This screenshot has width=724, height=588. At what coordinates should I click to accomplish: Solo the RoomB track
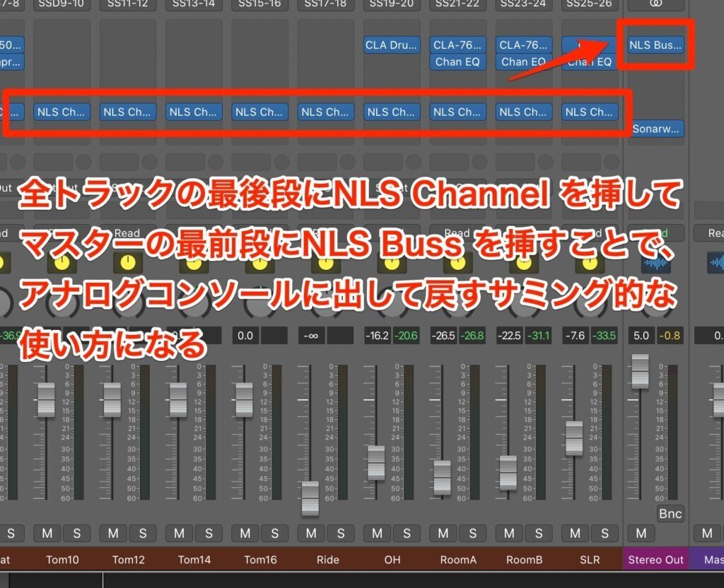pyautogui.click(x=538, y=534)
